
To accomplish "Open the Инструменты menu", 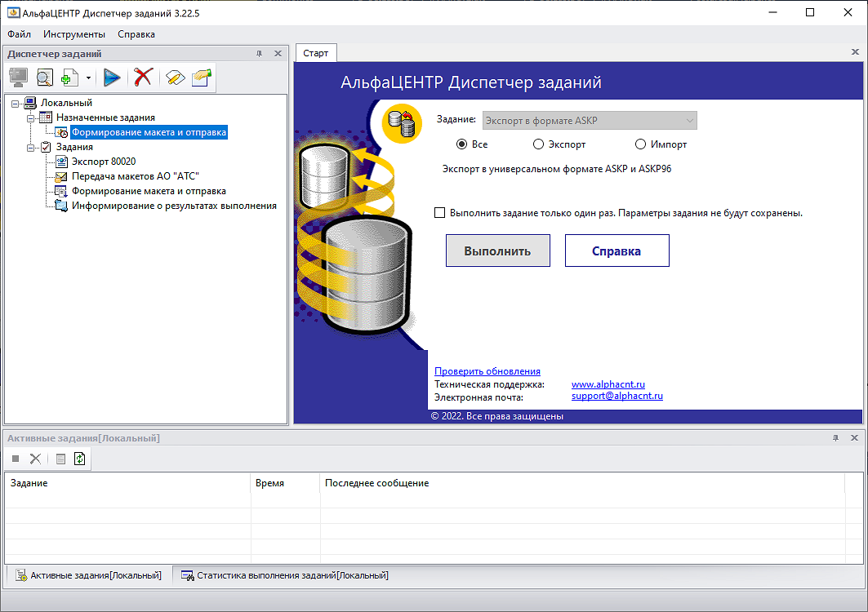I will pyautogui.click(x=74, y=34).
